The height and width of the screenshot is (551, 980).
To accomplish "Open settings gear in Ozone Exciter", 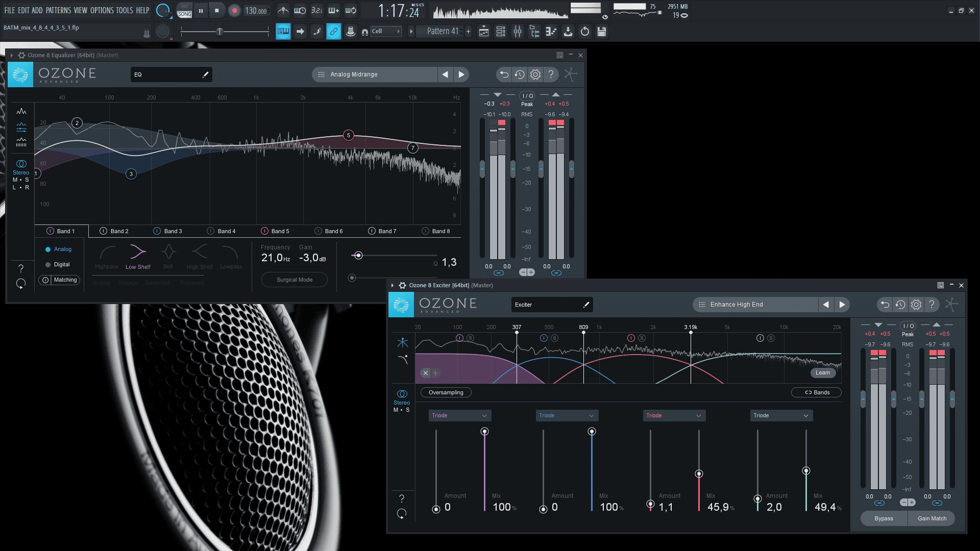I will (916, 305).
